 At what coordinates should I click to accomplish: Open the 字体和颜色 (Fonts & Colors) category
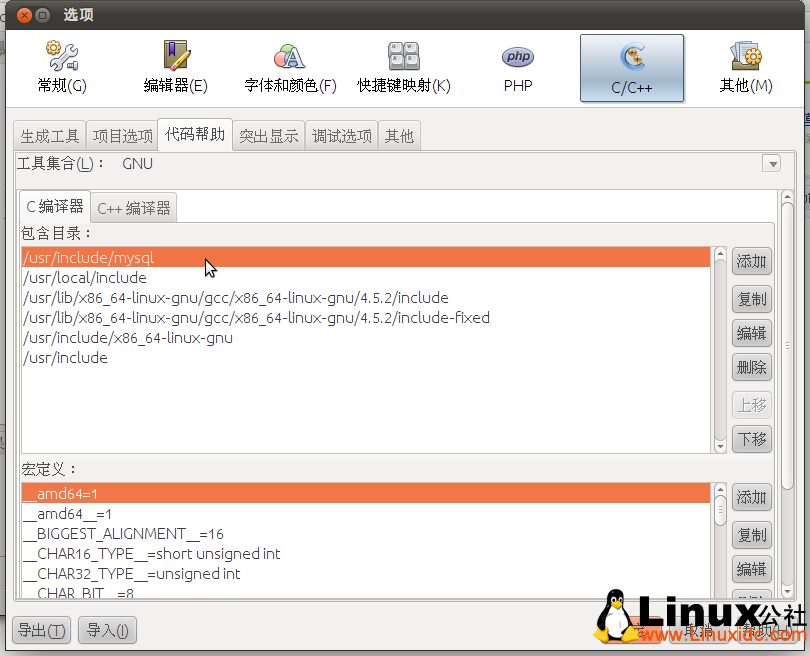(290, 67)
